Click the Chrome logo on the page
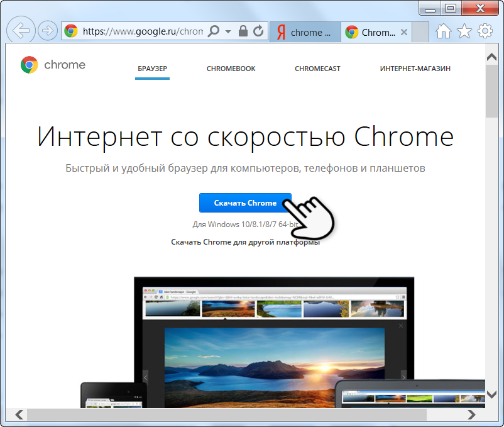Image resolution: width=504 pixels, height=427 pixels. pyautogui.click(x=53, y=65)
